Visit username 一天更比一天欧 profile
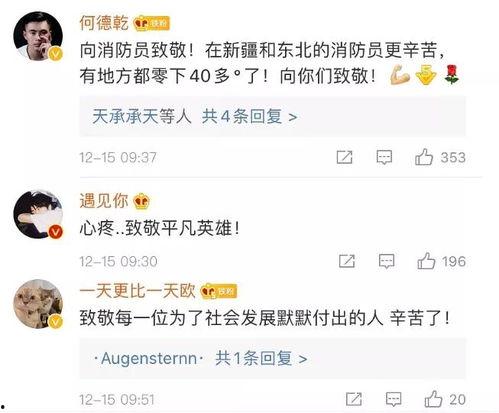Screen dimensions: 499x413 (x=137, y=291)
